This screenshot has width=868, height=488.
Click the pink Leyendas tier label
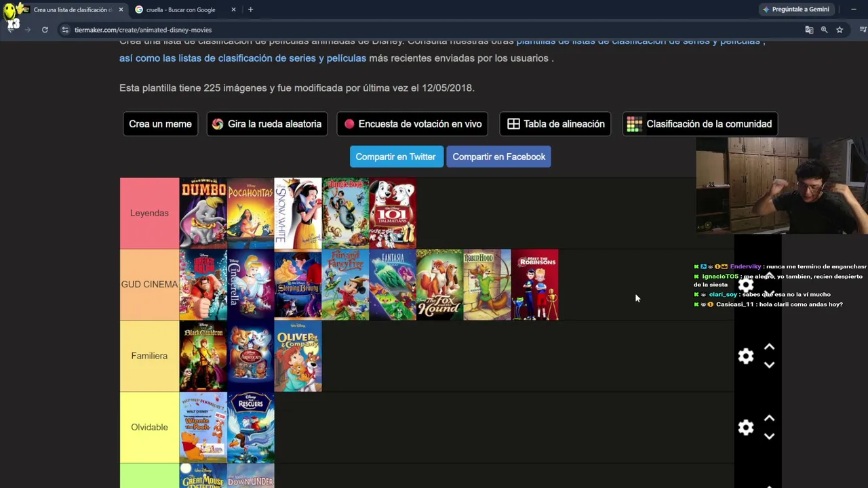[x=149, y=213]
